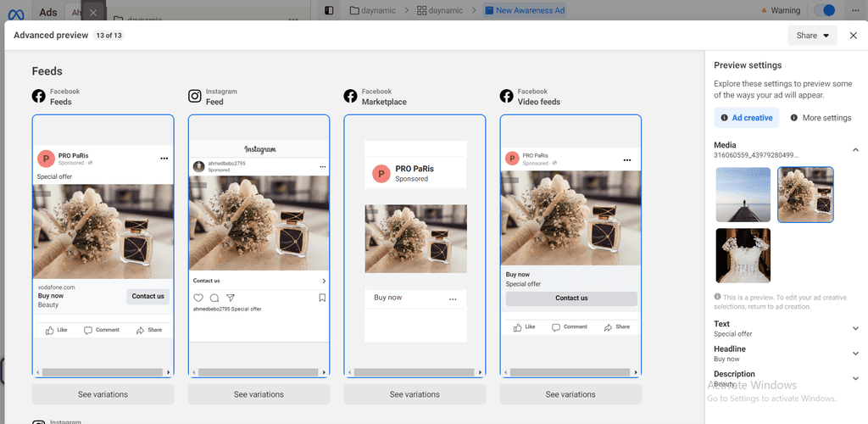The width and height of the screenshot is (868, 424).
Task: Click the Instagram logo beside Feed
Action: click(x=195, y=97)
